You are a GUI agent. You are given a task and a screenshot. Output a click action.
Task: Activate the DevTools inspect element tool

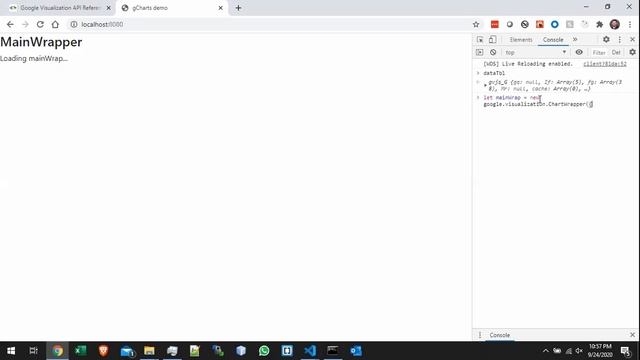pyautogui.click(x=480, y=40)
